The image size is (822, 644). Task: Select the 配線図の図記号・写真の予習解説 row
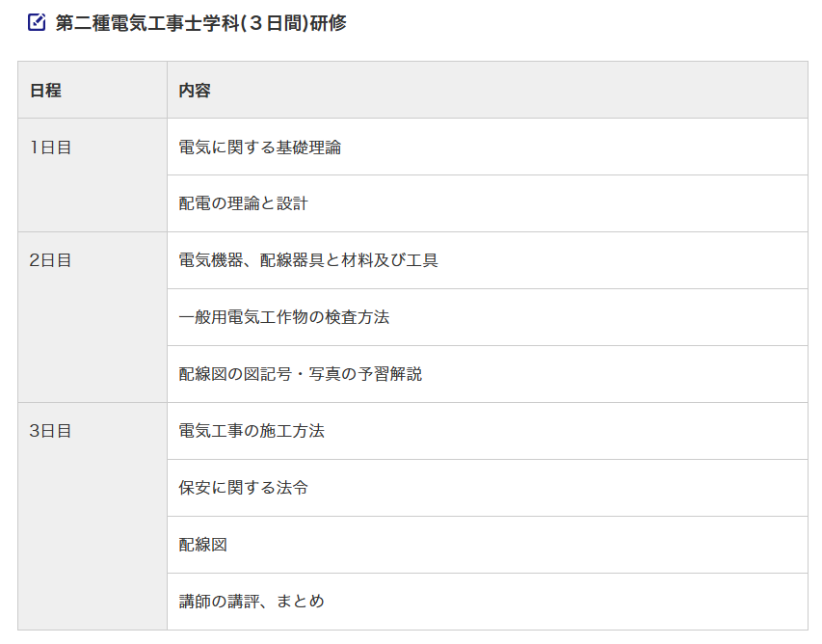tap(300, 374)
